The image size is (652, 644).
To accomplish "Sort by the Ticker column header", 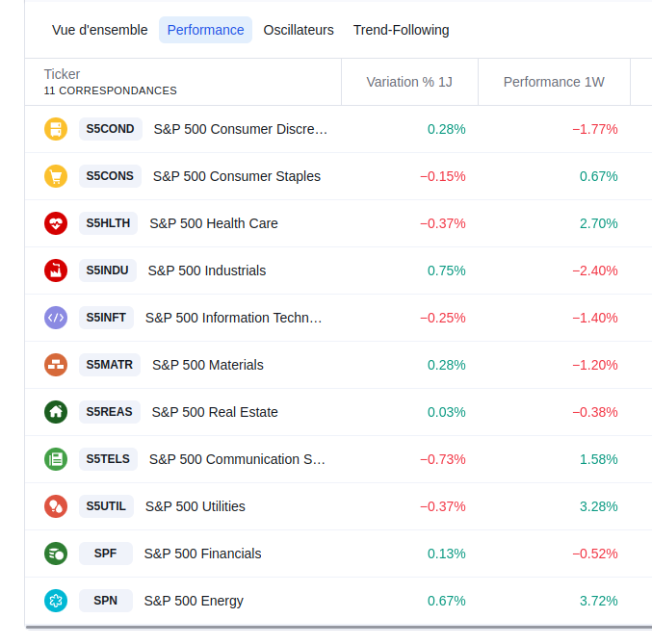I will coord(63,74).
